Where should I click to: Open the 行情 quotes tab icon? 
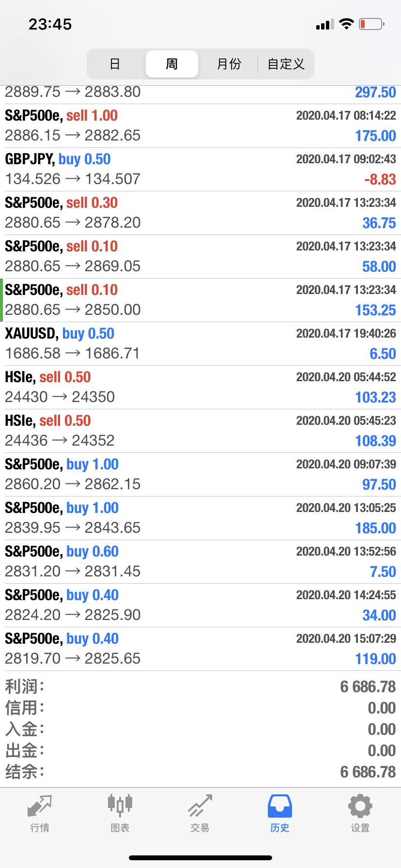click(x=40, y=806)
